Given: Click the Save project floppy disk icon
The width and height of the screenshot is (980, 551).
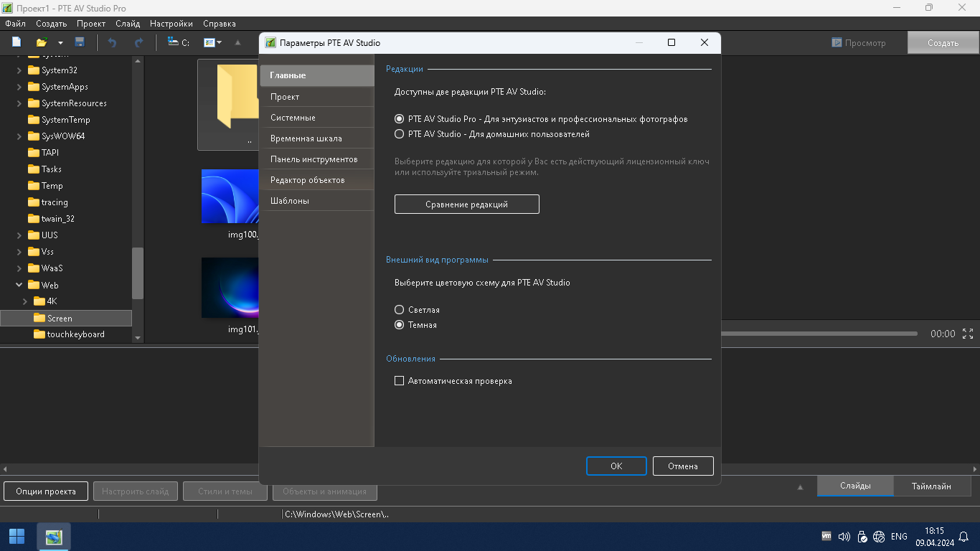Looking at the screenshot, I should point(80,42).
